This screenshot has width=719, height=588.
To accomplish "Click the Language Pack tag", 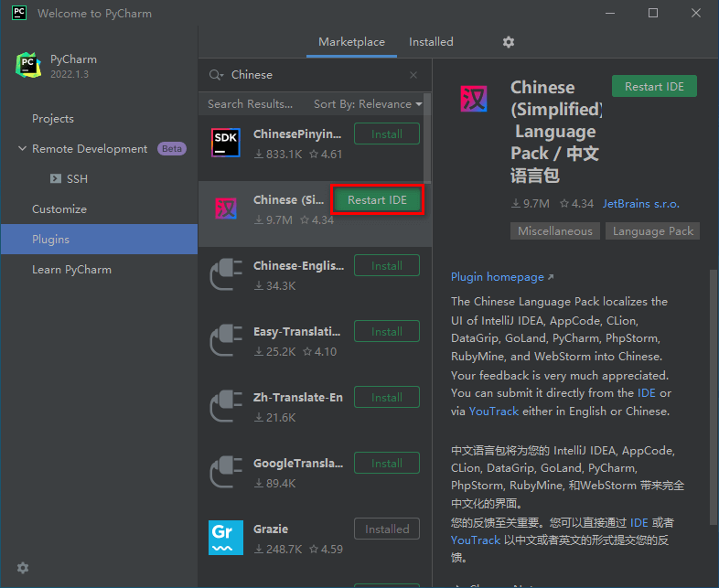I will pos(653,231).
